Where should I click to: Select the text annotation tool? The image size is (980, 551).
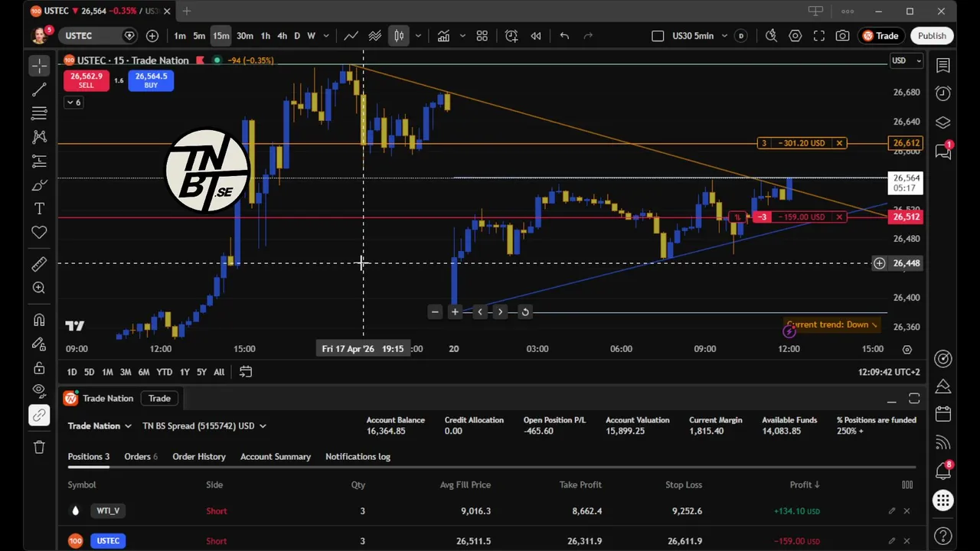coord(39,209)
